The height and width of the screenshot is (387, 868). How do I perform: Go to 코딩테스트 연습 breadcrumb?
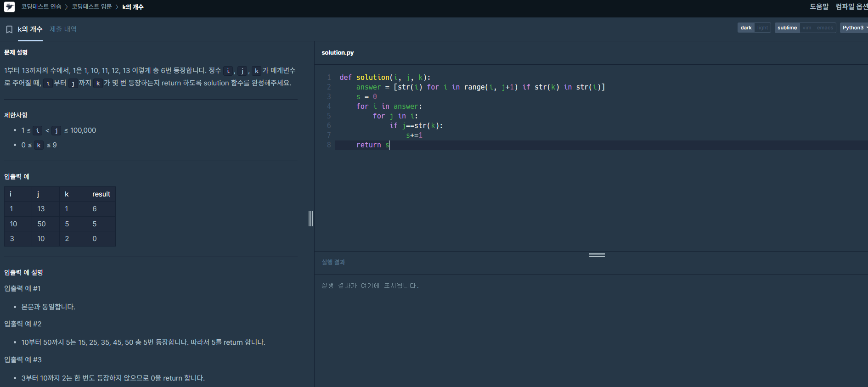click(x=41, y=6)
